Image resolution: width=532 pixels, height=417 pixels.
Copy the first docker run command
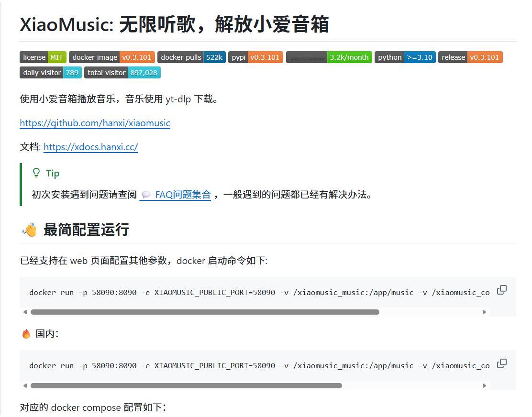coord(501,290)
